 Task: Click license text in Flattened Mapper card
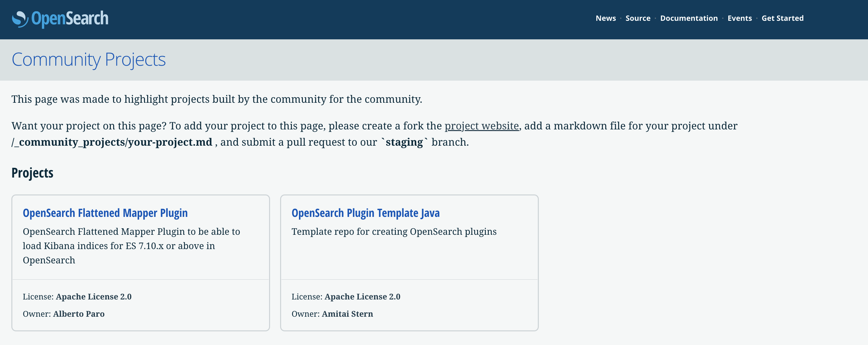pos(77,297)
